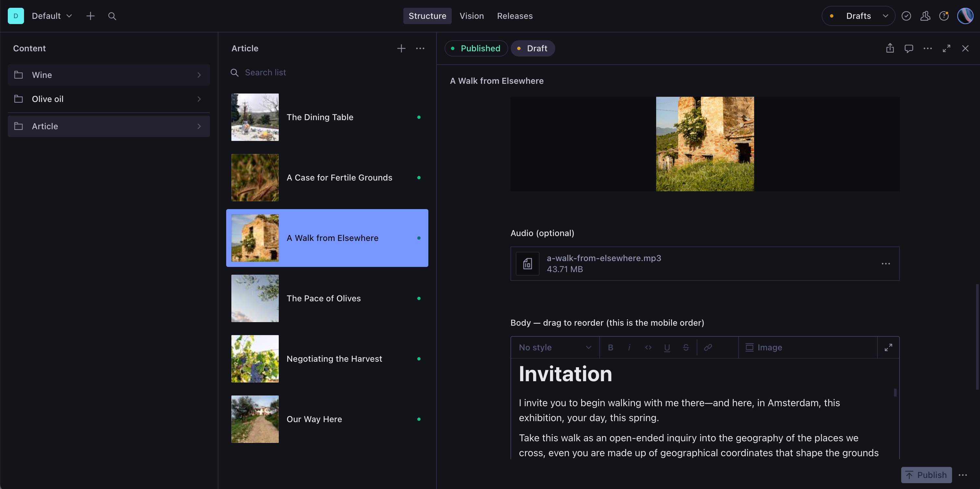Screen dimensions: 980x489
Task: Open document header more options ellipsis
Action: coord(927,48)
